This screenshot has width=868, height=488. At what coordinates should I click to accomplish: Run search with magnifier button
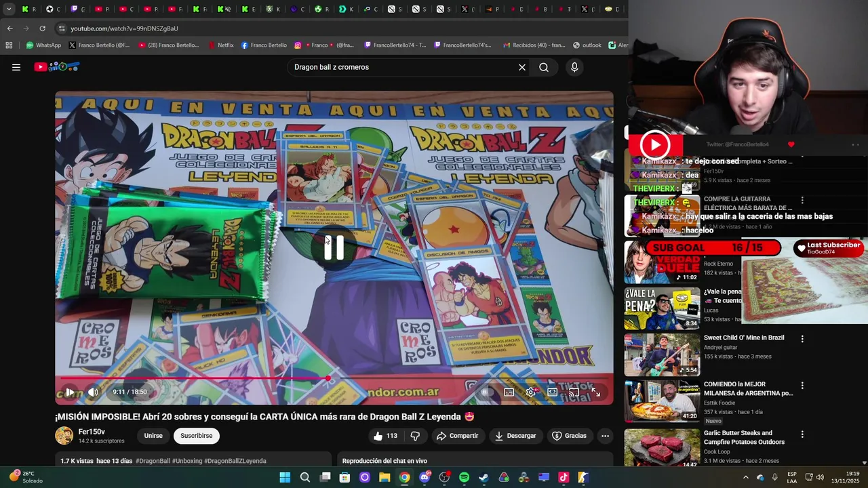[x=544, y=67]
